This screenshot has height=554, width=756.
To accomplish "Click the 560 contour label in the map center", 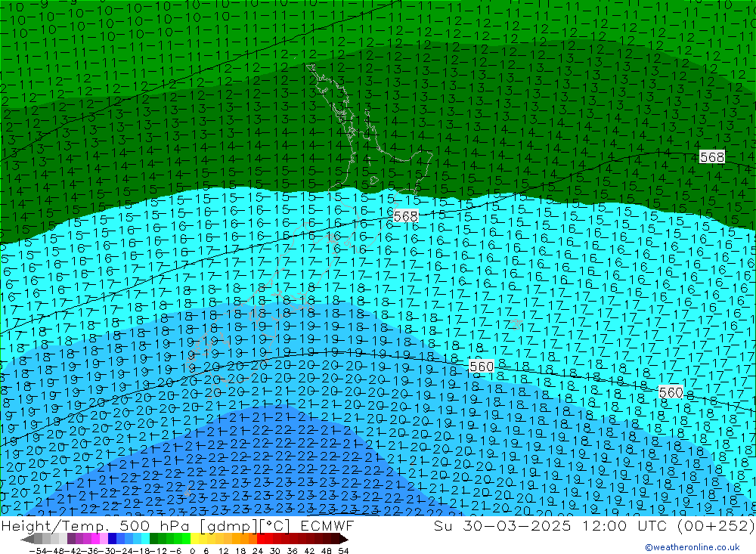I will [481, 367].
